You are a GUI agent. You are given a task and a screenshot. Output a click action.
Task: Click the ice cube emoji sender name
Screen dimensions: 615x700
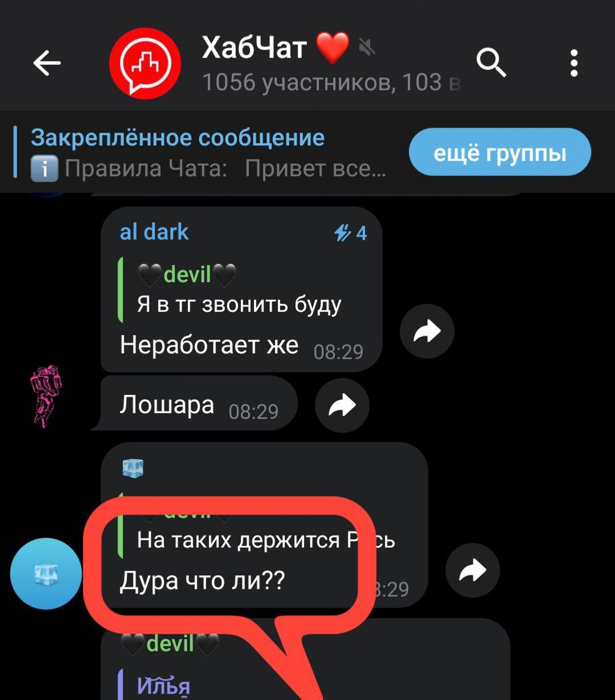pos(133,468)
